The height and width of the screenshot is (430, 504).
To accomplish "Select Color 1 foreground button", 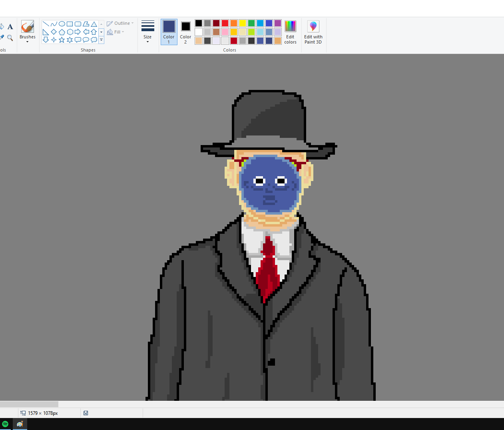I will pyautogui.click(x=169, y=32).
